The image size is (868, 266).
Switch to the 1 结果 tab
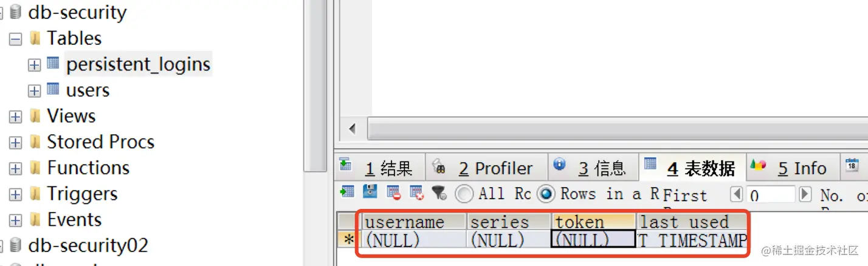tap(379, 168)
